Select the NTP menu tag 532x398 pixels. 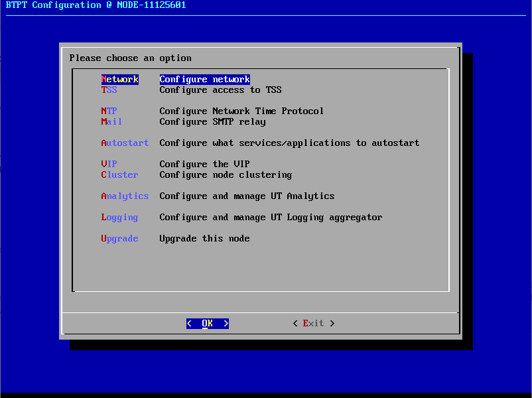pos(109,111)
